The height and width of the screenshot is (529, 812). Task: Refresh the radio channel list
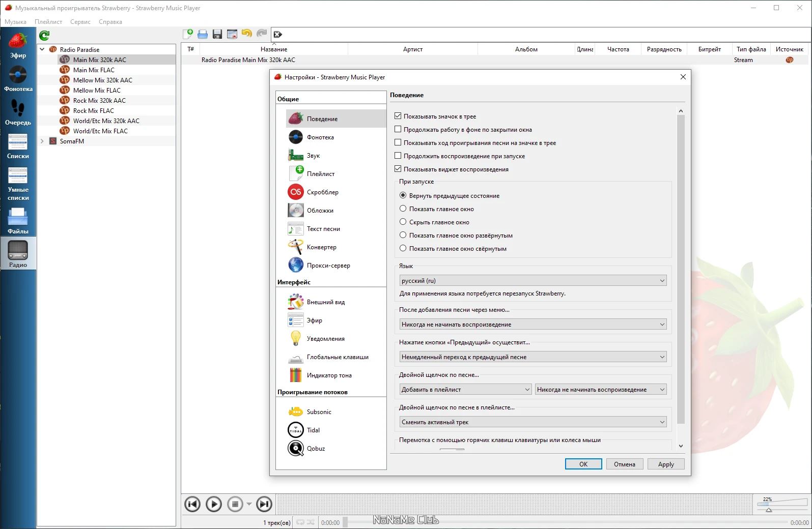click(x=44, y=35)
